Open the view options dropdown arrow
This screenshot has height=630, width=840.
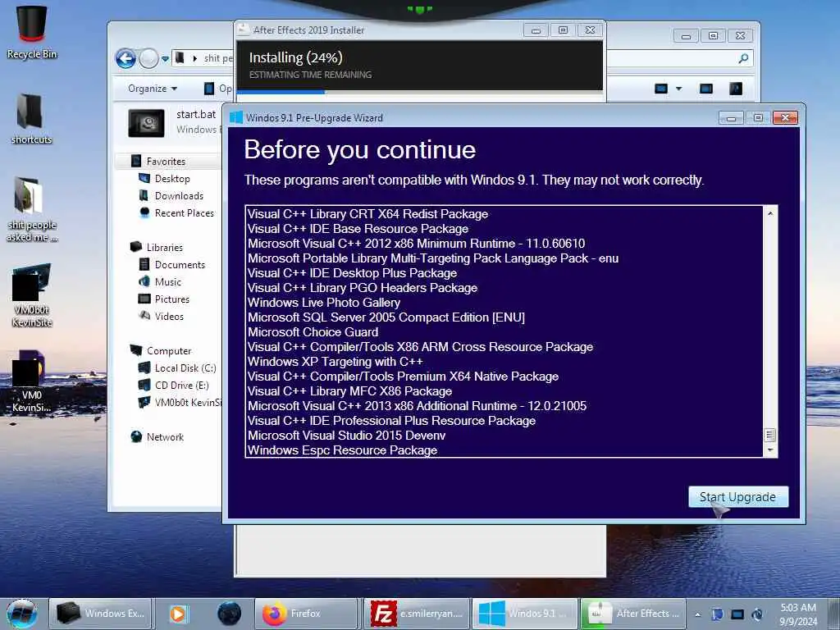[x=678, y=89]
